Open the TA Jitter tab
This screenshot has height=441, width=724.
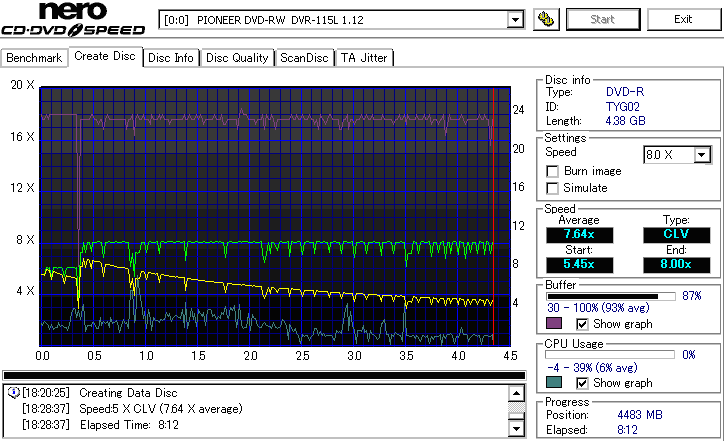pyautogui.click(x=364, y=58)
